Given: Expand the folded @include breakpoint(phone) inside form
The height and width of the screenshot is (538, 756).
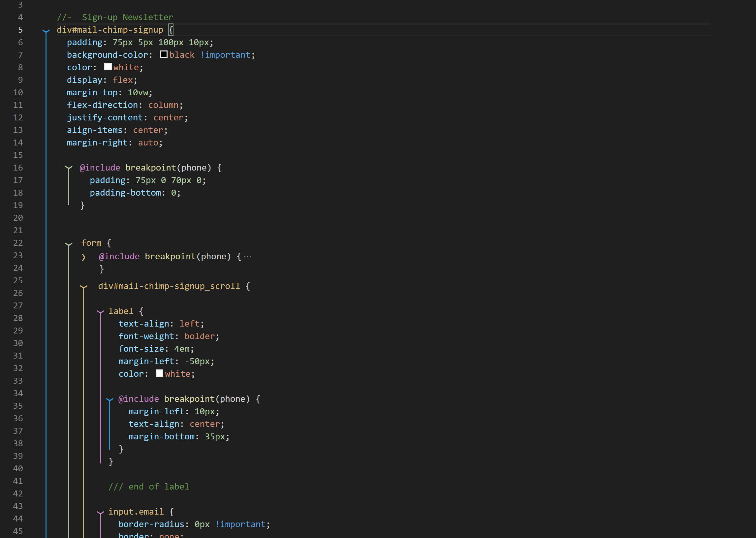Looking at the screenshot, I should [83, 256].
